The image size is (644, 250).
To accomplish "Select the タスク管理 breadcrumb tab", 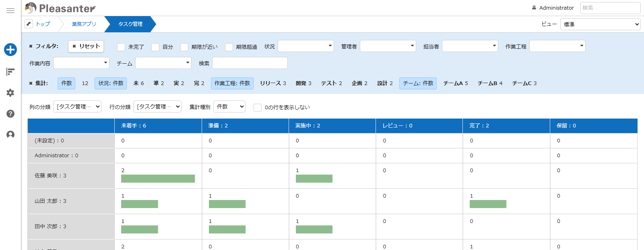I will point(130,24).
